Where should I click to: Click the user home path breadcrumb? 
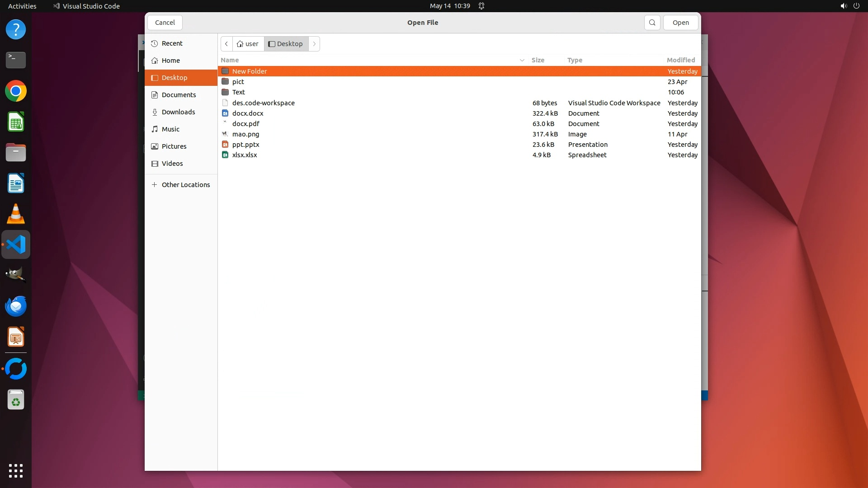248,44
